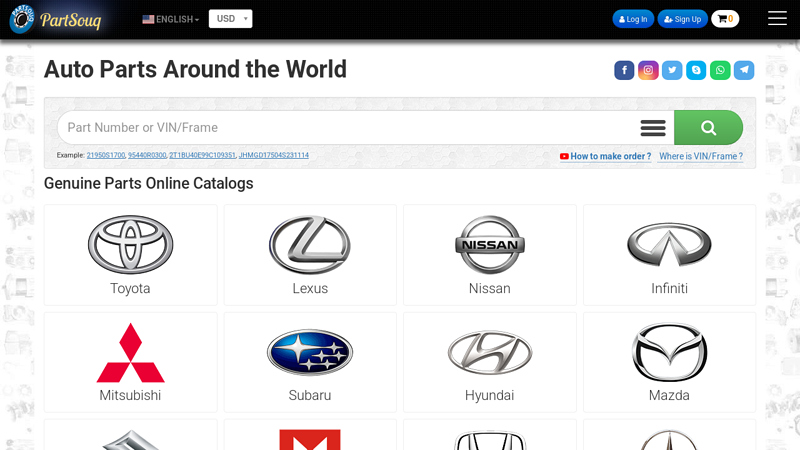Open the Lexus catalog
Screen dimensions: 800x450
coord(310,255)
